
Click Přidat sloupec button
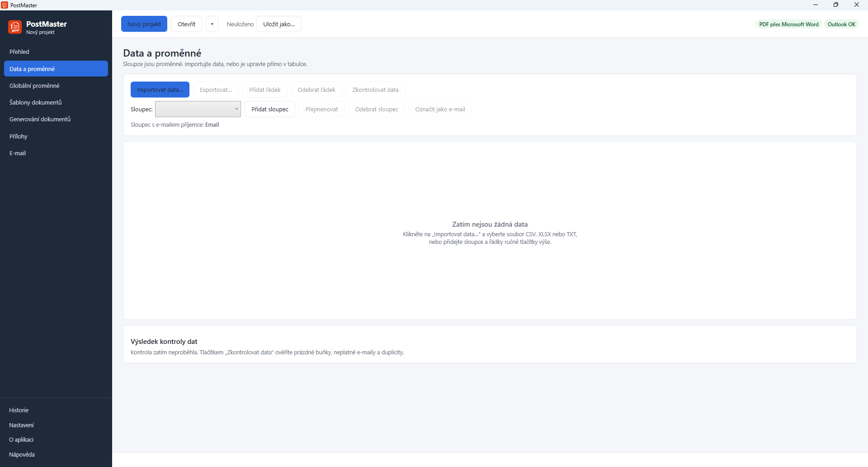270,109
